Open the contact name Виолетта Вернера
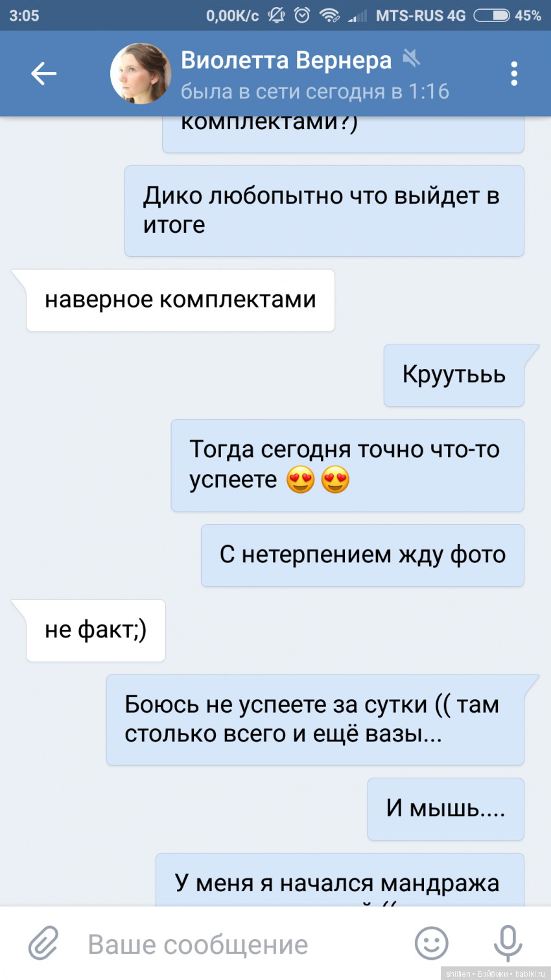 coord(286,60)
